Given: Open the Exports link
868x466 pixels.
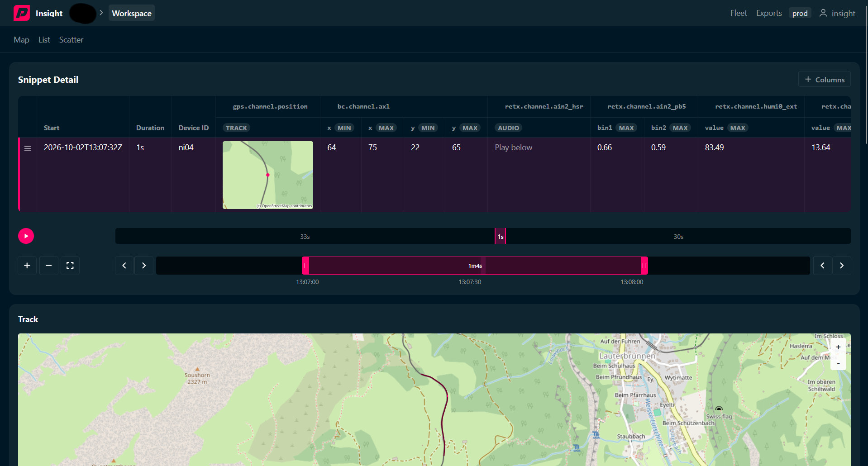Looking at the screenshot, I should click(769, 13).
